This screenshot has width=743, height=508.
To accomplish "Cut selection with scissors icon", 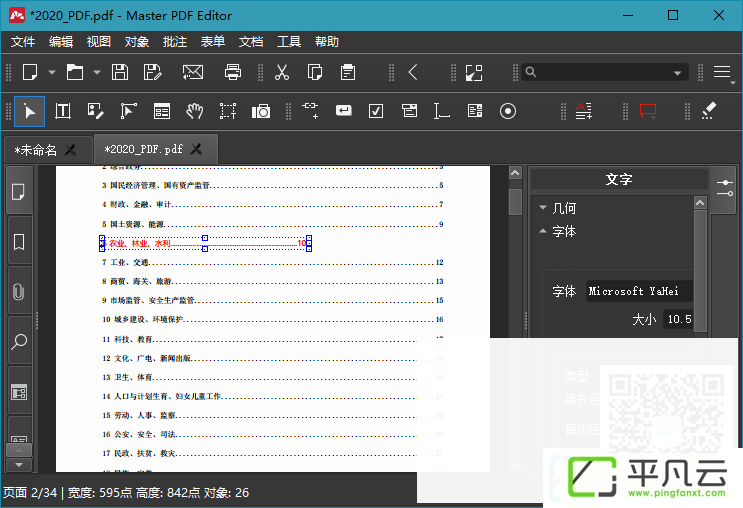I will (x=282, y=73).
